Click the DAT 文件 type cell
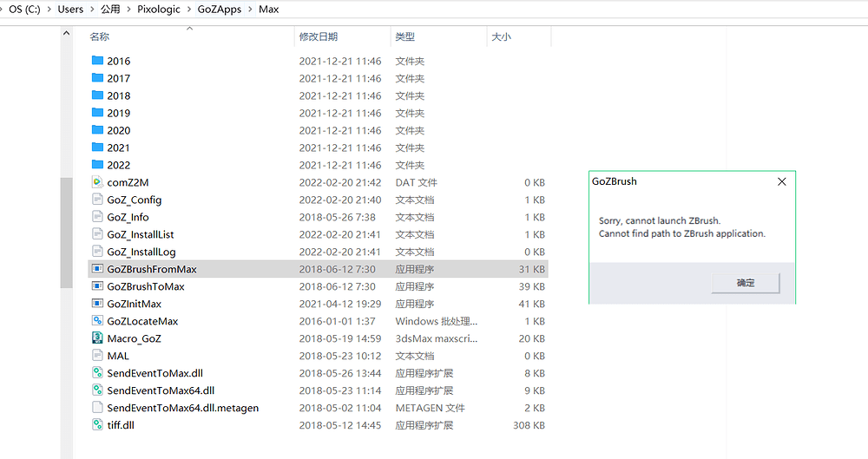Viewport: 868px width, 459px height. 417,182
